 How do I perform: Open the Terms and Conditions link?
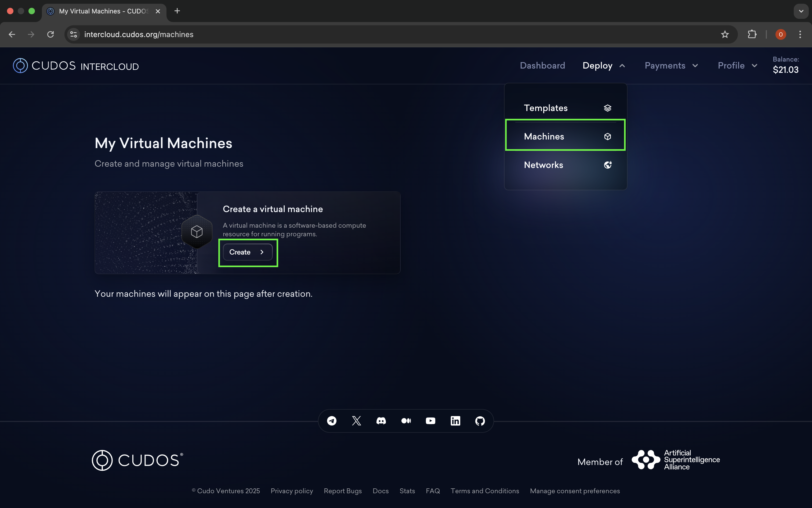pyautogui.click(x=484, y=491)
